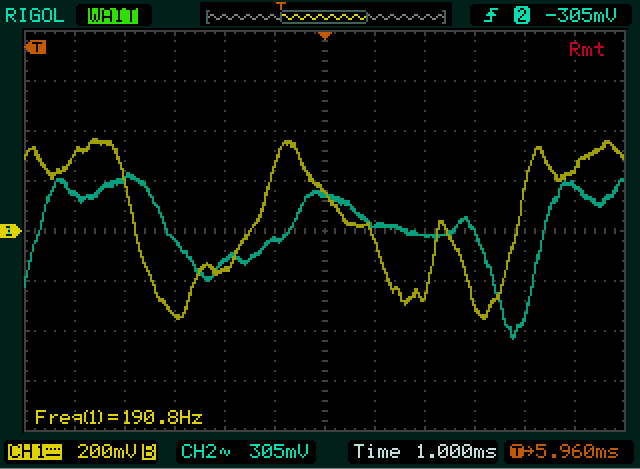Select the CH2 channel label

pos(198,450)
